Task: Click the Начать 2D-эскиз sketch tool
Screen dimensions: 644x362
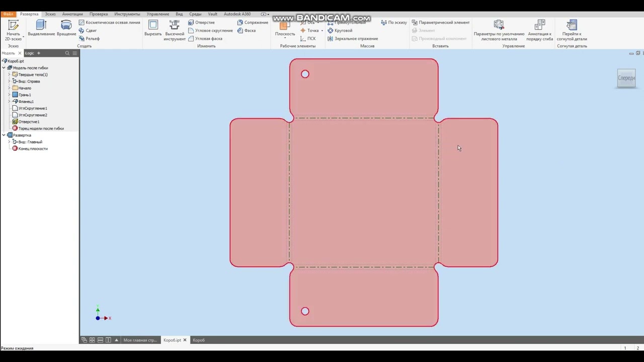Action: click(x=13, y=30)
